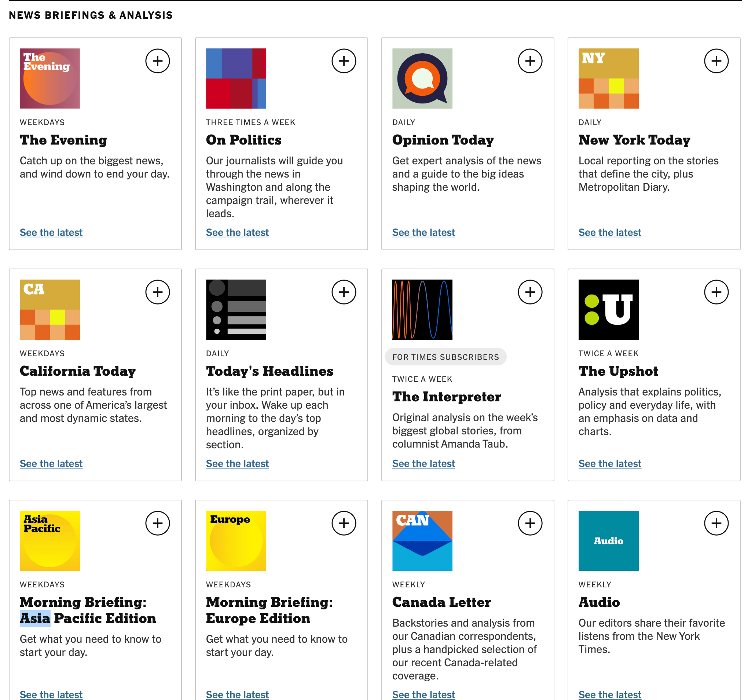Click description mentioning columnist Amanda Taub
This screenshot has height=700, width=748.
click(465, 431)
